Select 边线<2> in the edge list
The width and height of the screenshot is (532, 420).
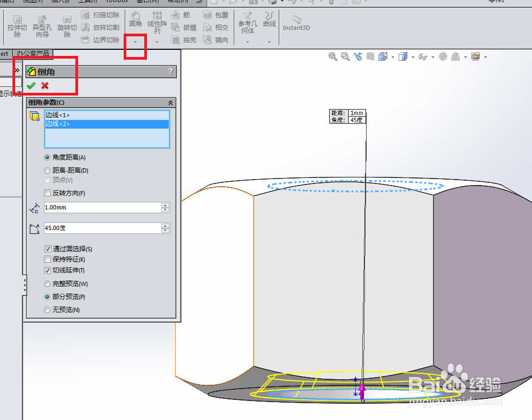pyautogui.click(x=107, y=124)
